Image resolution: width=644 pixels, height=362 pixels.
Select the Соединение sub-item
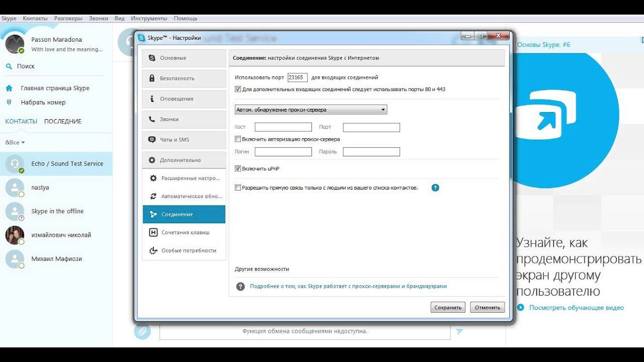[x=184, y=214]
